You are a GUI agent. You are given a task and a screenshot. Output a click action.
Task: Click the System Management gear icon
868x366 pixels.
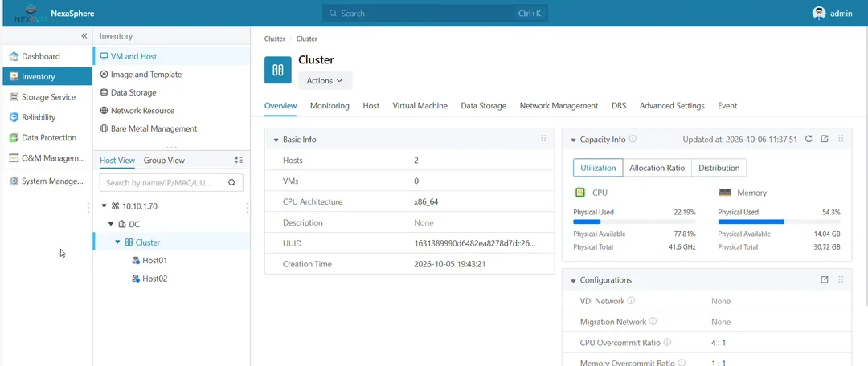(14, 181)
